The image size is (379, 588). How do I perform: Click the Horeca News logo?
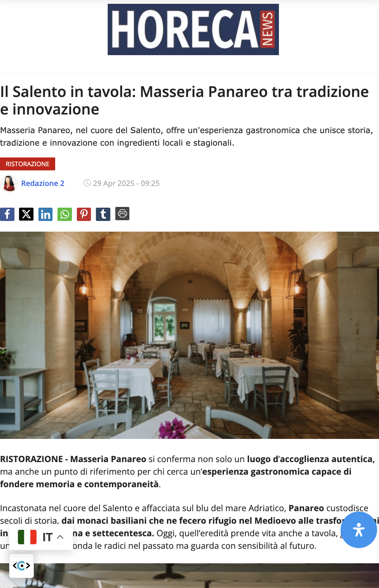coord(193,30)
